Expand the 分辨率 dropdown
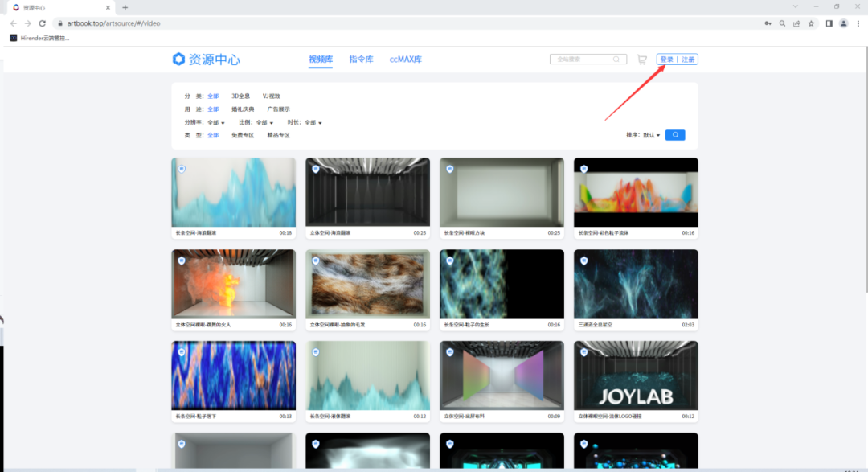Screen dimensions: 868x472 point(216,122)
